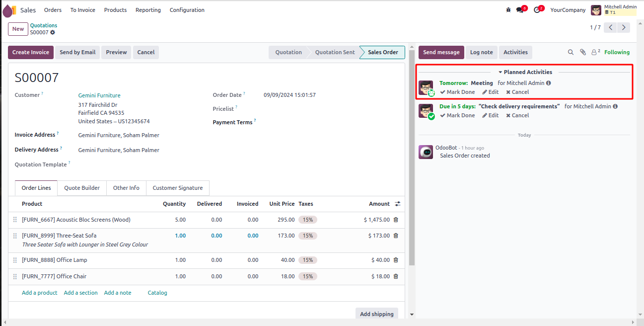The width and height of the screenshot is (644, 326).
Task: Open the Configuration menu
Action: (x=187, y=10)
